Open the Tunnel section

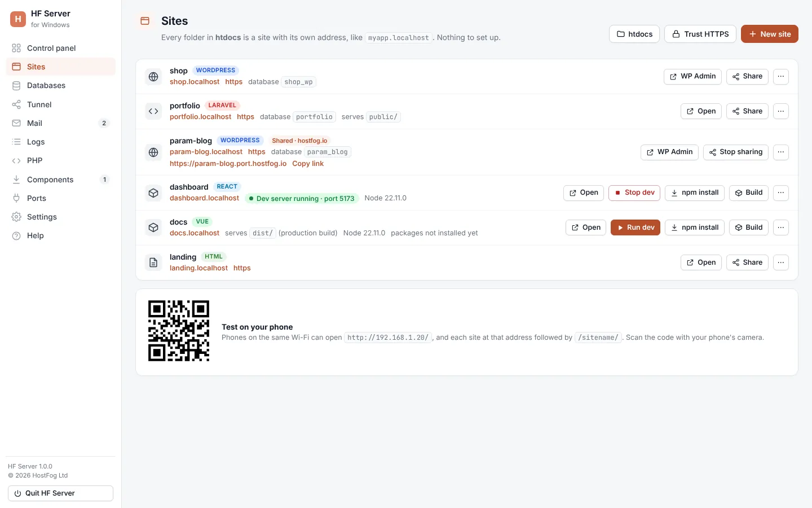coord(60,104)
